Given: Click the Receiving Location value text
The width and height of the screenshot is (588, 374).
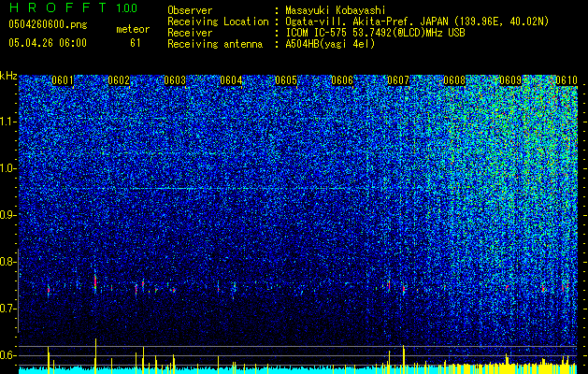Looking at the screenshot, I should [x=417, y=22].
